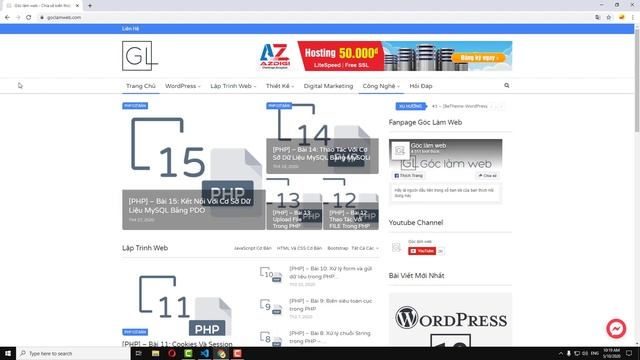Click the Bài 10 small thumbnail icon
This screenshot has height=360, width=640.
pyautogui.click(x=271, y=274)
